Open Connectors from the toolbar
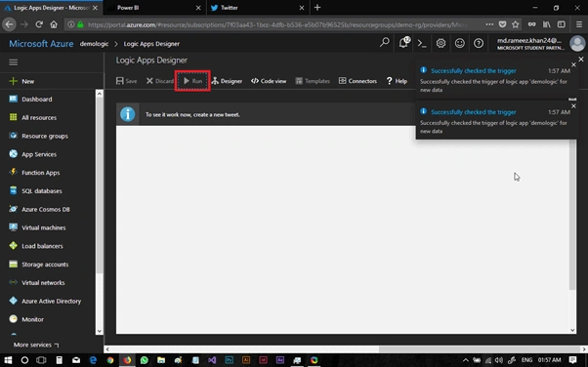The height and width of the screenshot is (367, 588). point(357,81)
